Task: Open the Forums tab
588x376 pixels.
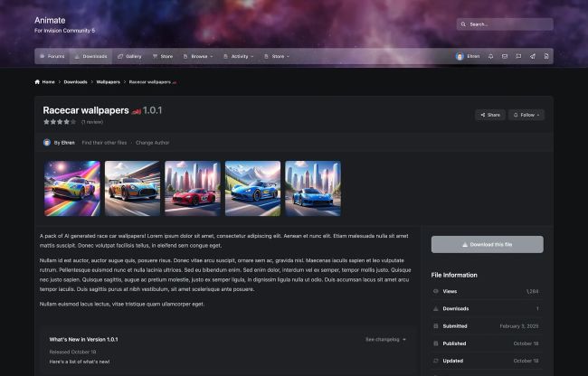Action: pyautogui.click(x=52, y=56)
